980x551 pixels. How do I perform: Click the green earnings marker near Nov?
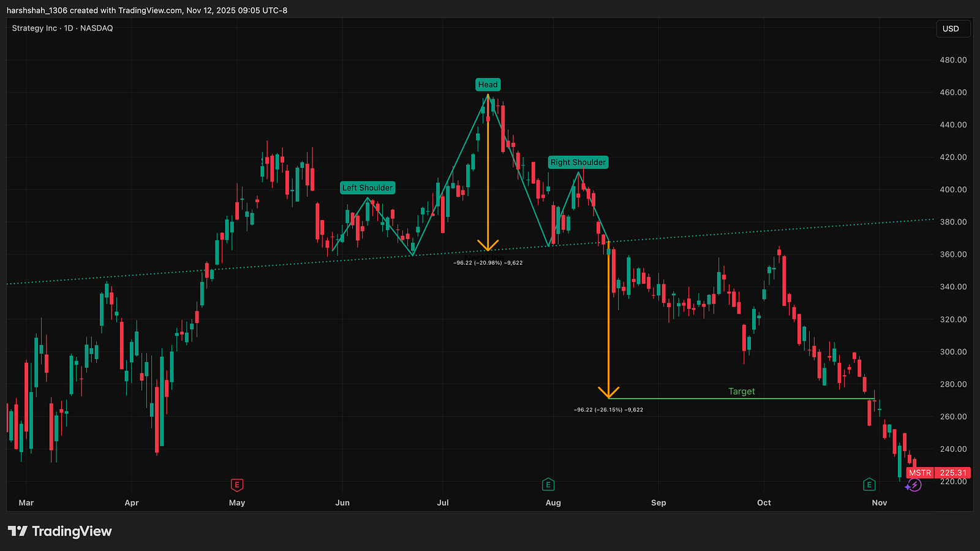click(869, 485)
